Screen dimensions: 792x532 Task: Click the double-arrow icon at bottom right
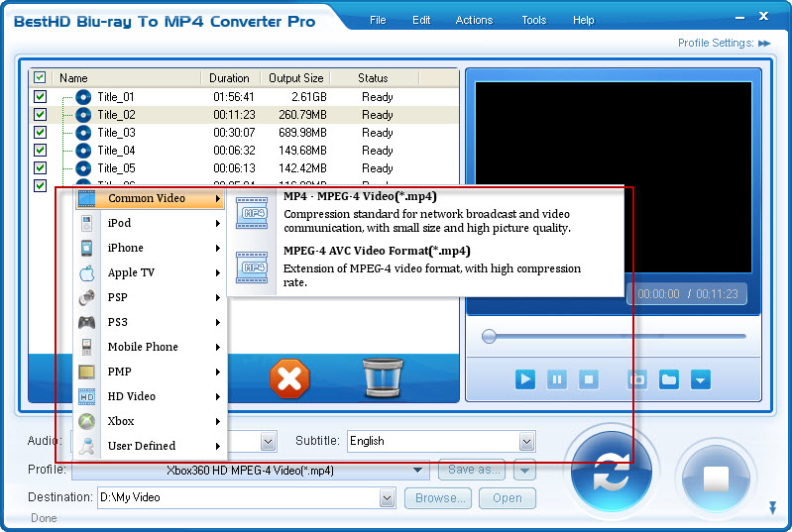pyautogui.click(x=772, y=508)
